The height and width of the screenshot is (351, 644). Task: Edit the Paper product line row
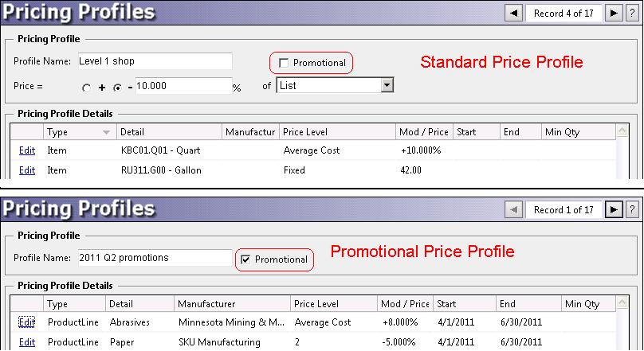27,342
